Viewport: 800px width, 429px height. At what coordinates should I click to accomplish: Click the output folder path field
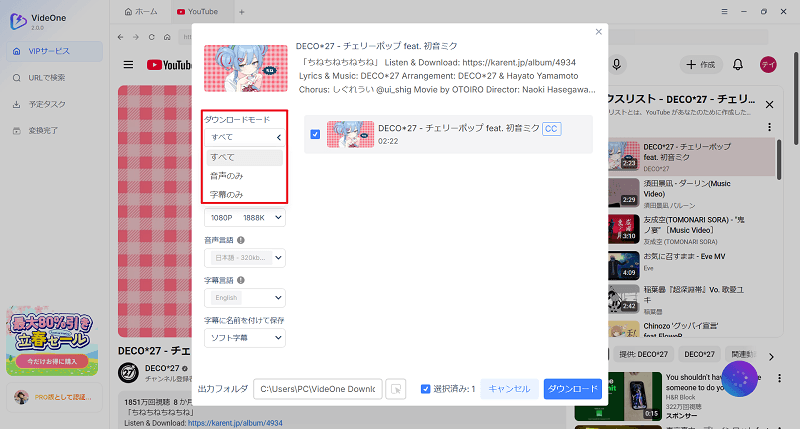click(x=317, y=389)
